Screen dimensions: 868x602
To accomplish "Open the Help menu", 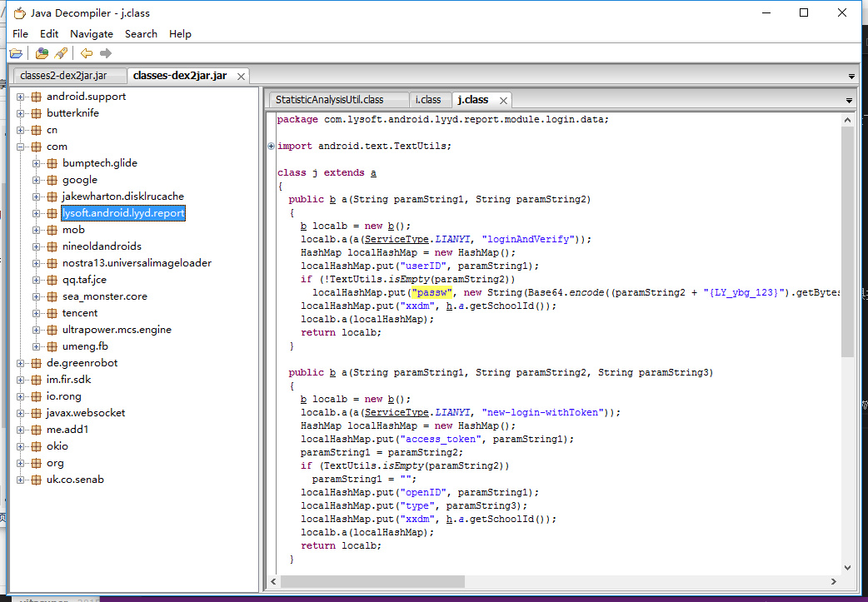I will coord(180,34).
